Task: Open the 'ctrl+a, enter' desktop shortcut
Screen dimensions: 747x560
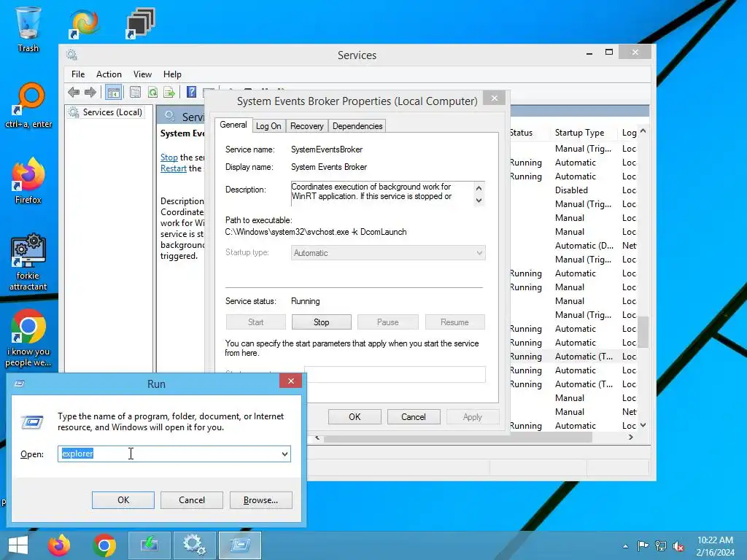Action: [x=28, y=105]
